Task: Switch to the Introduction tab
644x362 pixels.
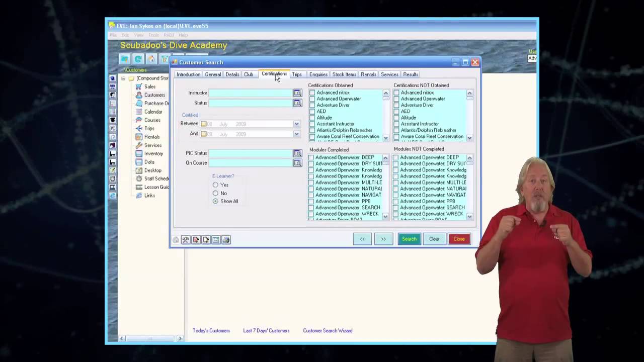Action: click(188, 74)
